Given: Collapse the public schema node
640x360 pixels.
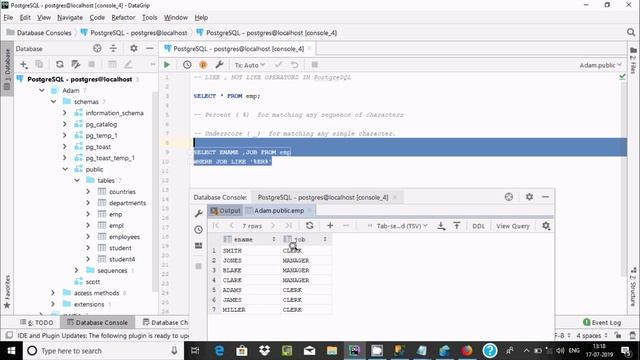Looking at the screenshot, I should coord(65,169).
